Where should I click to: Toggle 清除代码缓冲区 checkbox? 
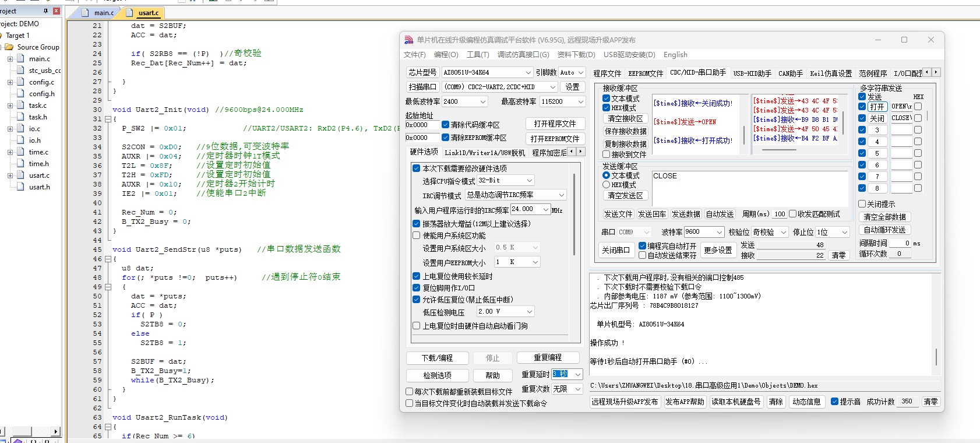pyautogui.click(x=445, y=124)
